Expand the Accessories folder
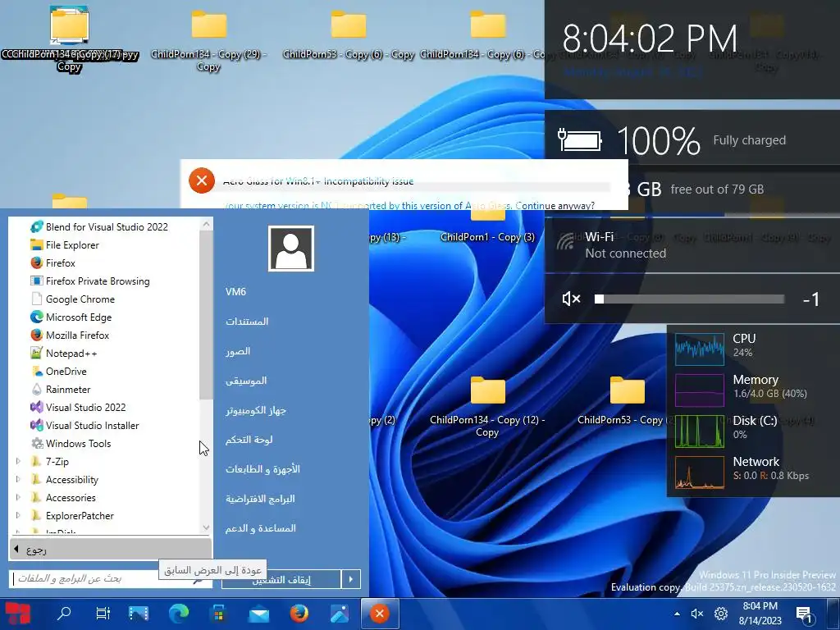The height and width of the screenshot is (630, 840). (18, 498)
